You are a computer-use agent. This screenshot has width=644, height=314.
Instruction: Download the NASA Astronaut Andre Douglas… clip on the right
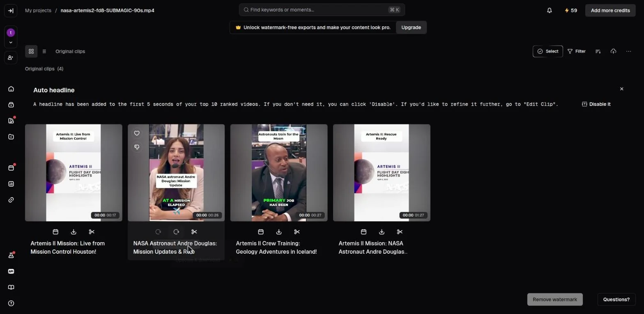(382, 232)
